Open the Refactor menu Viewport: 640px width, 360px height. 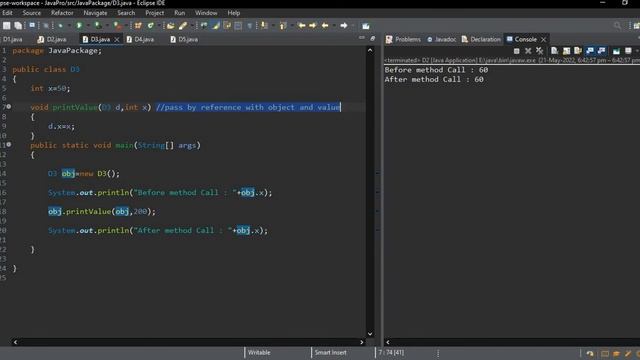point(62,13)
